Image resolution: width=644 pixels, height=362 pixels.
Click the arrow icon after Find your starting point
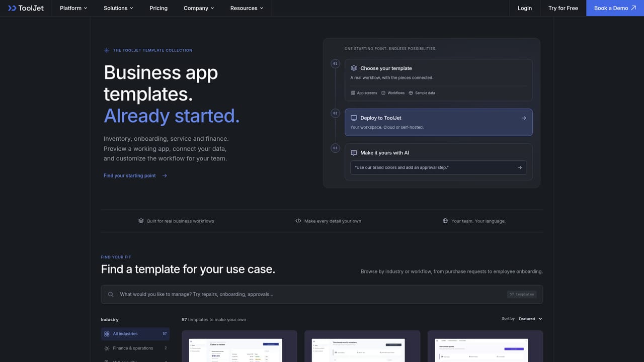(x=165, y=175)
